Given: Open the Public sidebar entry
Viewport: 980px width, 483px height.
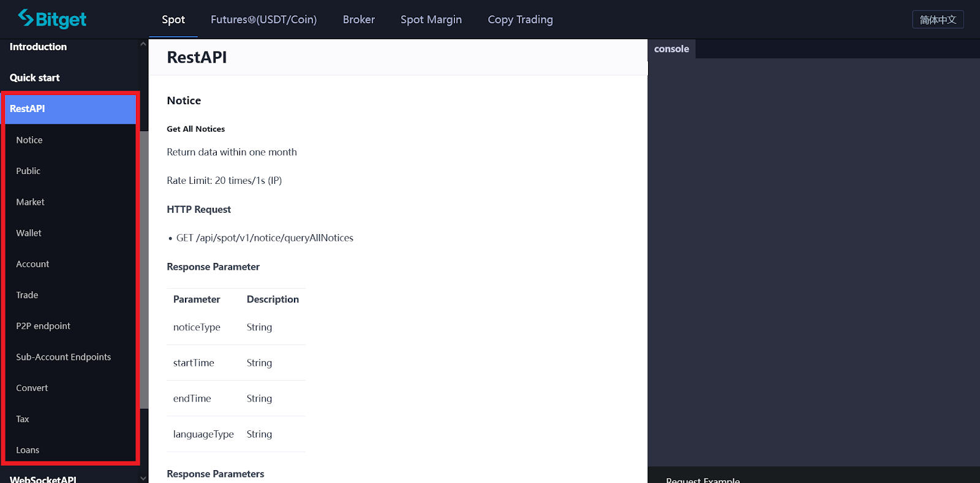Looking at the screenshot, I should 28,171.
